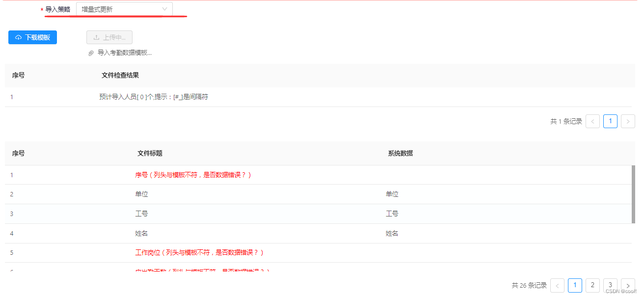The image size is (644, 298).
Task: Click the 下载模板 button
Action: 32,37
